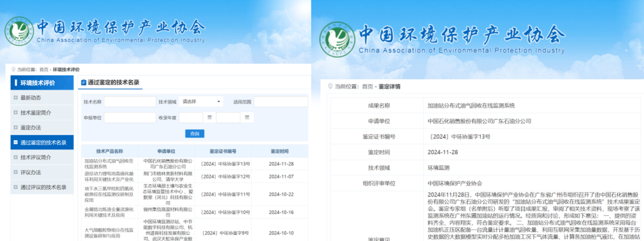Click 环境技术评价 in the left breadcrumb
Image resolution: width=644 pixels, height=241 pixels.
pyautogui.click(x=67, y=70)
